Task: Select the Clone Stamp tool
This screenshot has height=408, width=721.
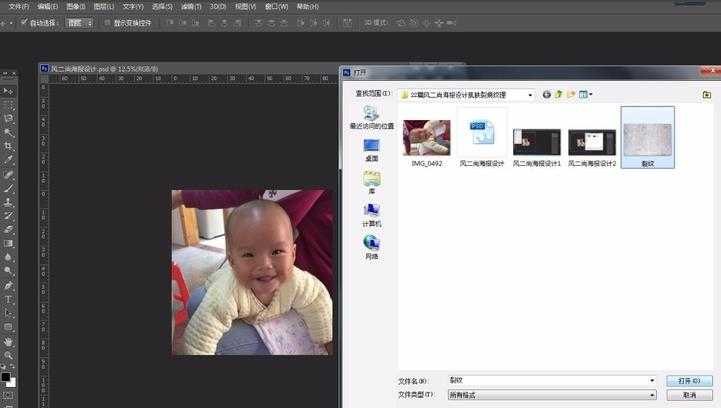Action: [8, 202]
